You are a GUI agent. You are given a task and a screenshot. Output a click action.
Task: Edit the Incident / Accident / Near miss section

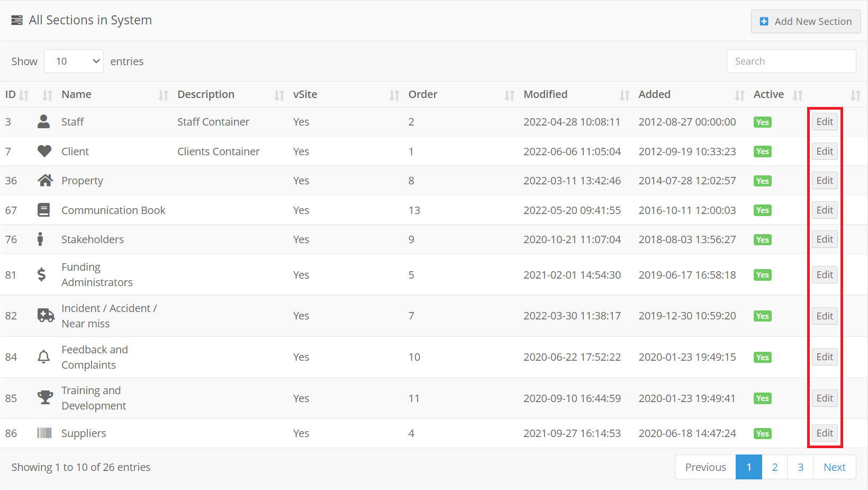825,316
